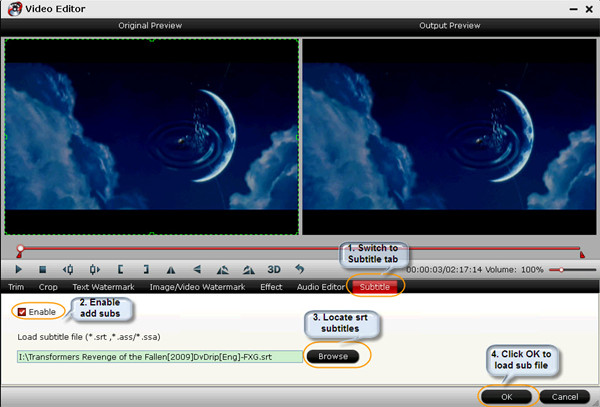Flip video horizontally
Image resolution: width=600 pixels, height=407 pixels.
point(171,270)
